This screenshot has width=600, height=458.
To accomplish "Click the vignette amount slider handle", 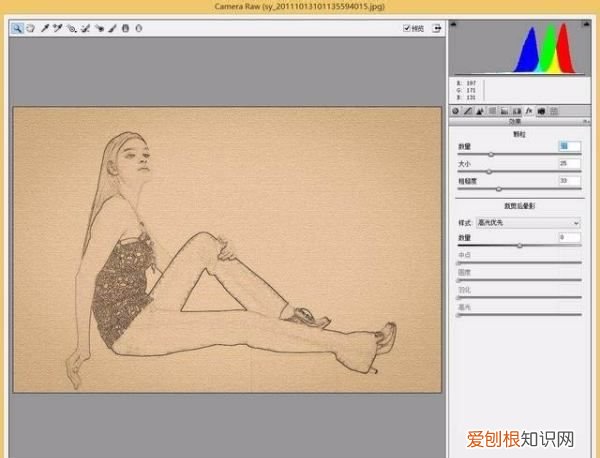I will pos(520,246).
